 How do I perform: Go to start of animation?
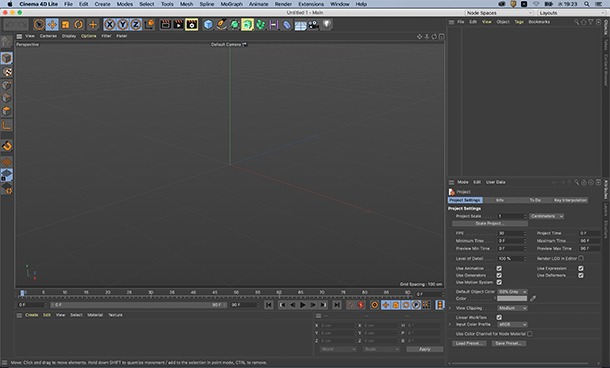pos(269,305)
